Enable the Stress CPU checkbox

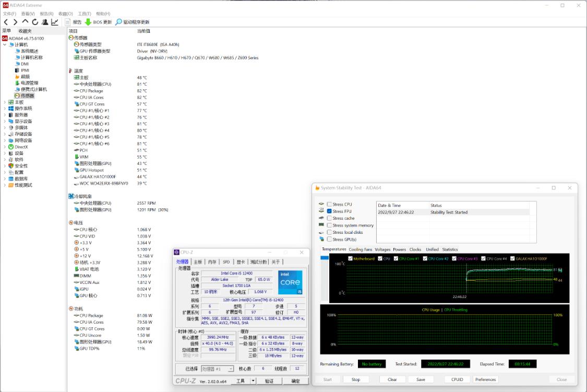[x=329, y=204]
